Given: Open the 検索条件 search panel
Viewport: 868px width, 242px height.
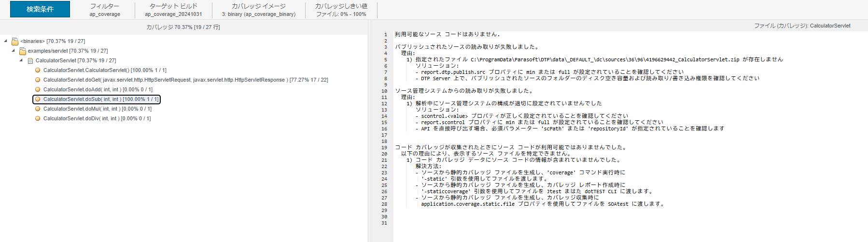Looking at the screenshot, I should coord(40,9).
